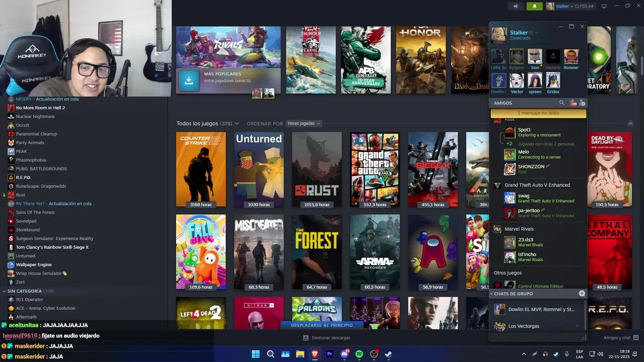Open the Among Us game cover
644x362 pixels.
(433, 252)
